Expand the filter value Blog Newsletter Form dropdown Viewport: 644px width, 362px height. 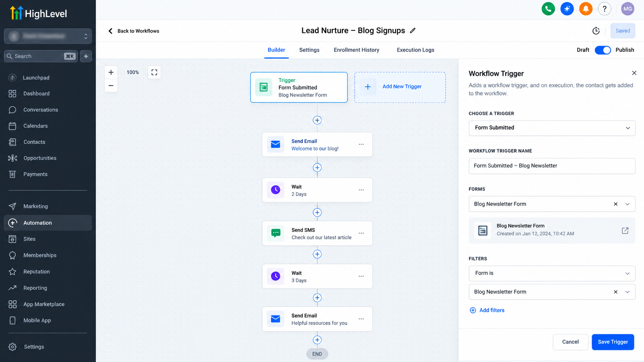627,292
